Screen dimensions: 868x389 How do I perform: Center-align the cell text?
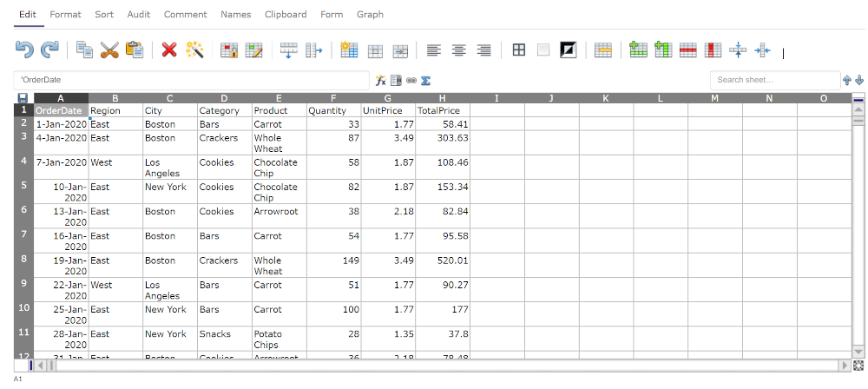point(458,50)
